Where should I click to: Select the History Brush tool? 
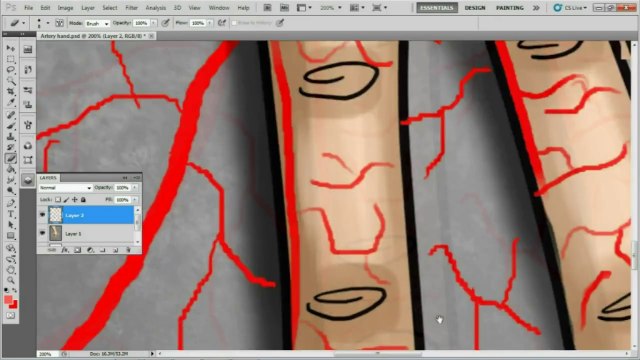tap(11, 147)
